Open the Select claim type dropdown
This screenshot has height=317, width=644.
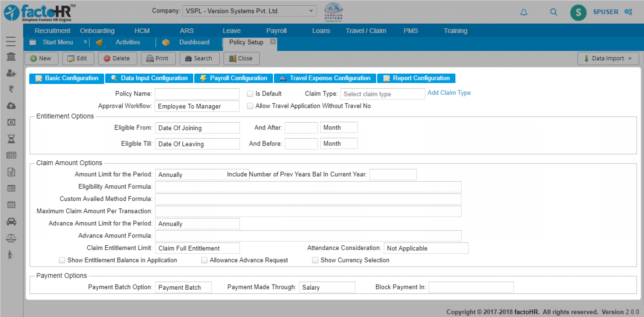click(382, 94)
